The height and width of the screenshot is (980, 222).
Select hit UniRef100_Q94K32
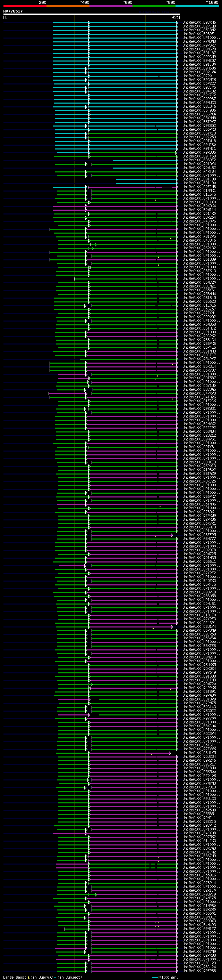pos(199,91)
